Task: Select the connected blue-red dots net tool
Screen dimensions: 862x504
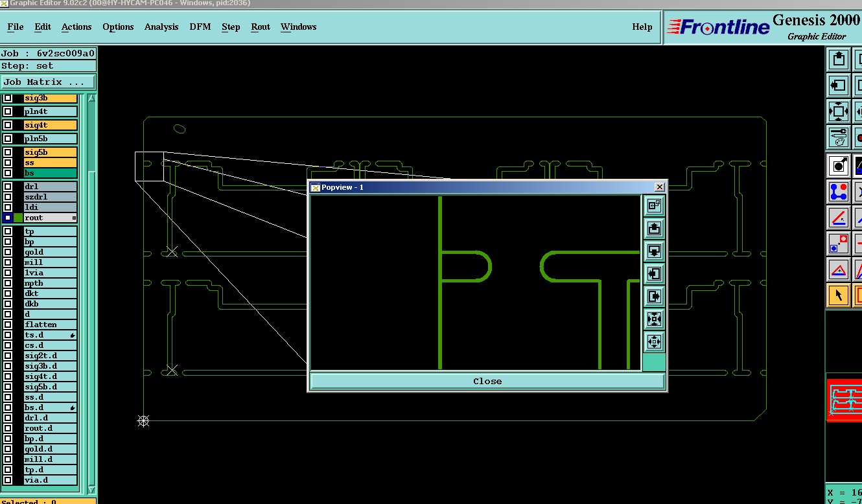Action: pos(839,192)
